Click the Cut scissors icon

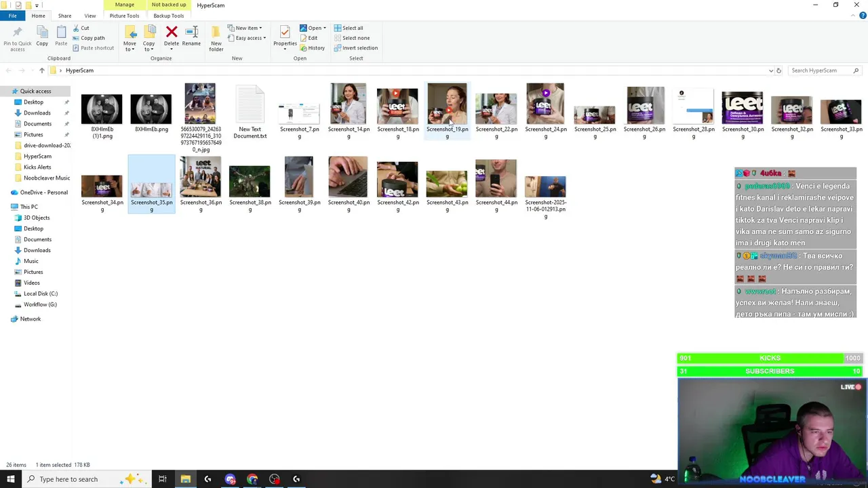click(x=75, y=28)
